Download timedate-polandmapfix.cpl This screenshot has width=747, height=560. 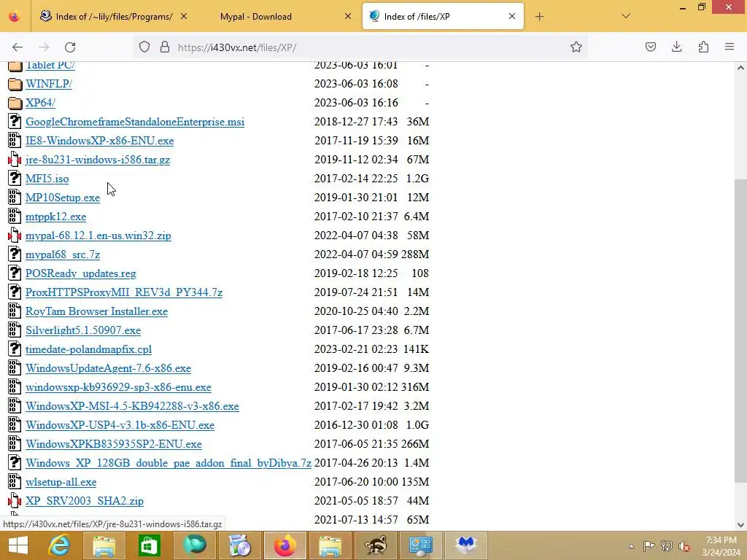click(88, 349)
